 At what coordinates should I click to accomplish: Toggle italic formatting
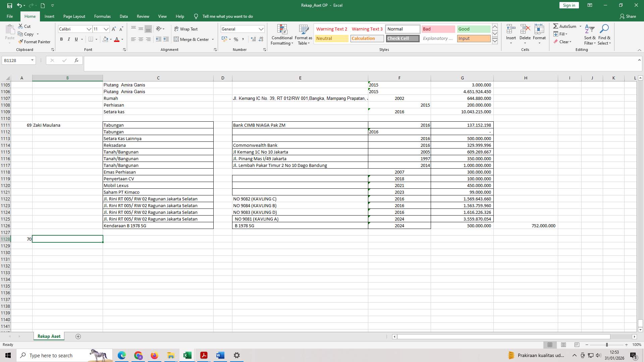69,39
